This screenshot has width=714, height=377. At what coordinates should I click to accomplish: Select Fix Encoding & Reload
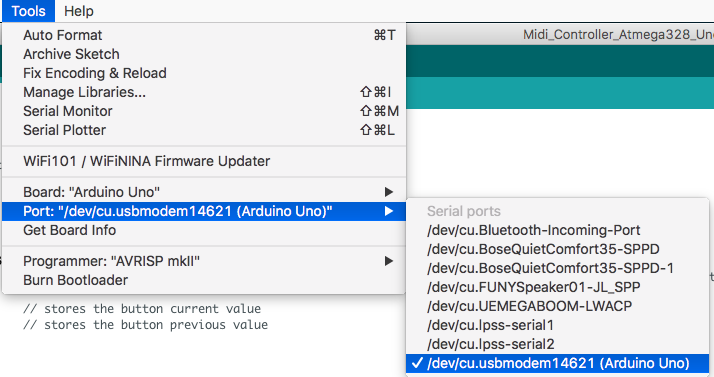click(204, 73)
